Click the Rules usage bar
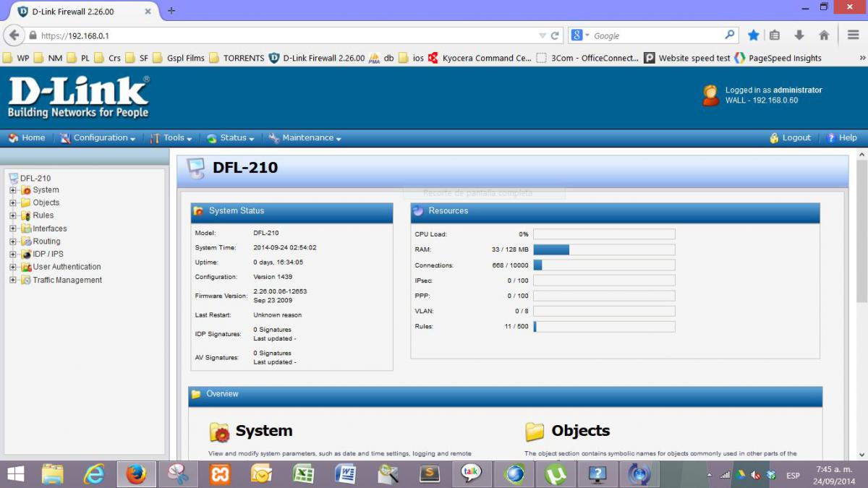Image resolution: width=868 pixels, height=488 pixels. (x=604, y=327)
